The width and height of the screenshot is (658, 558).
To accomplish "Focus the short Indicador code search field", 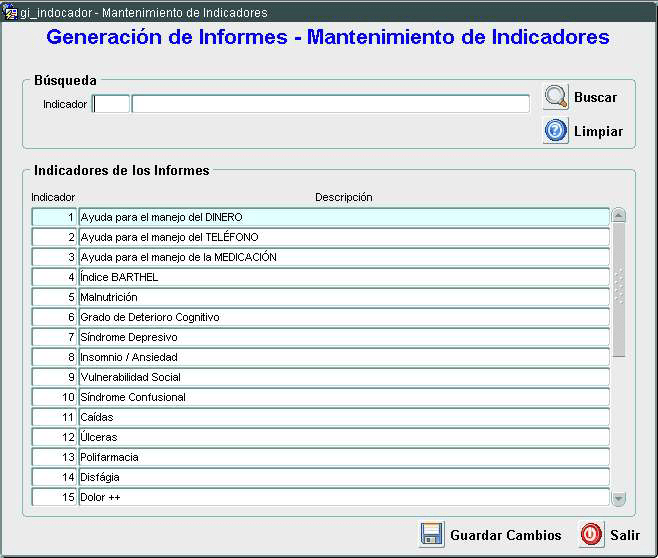I will point(111,104).
